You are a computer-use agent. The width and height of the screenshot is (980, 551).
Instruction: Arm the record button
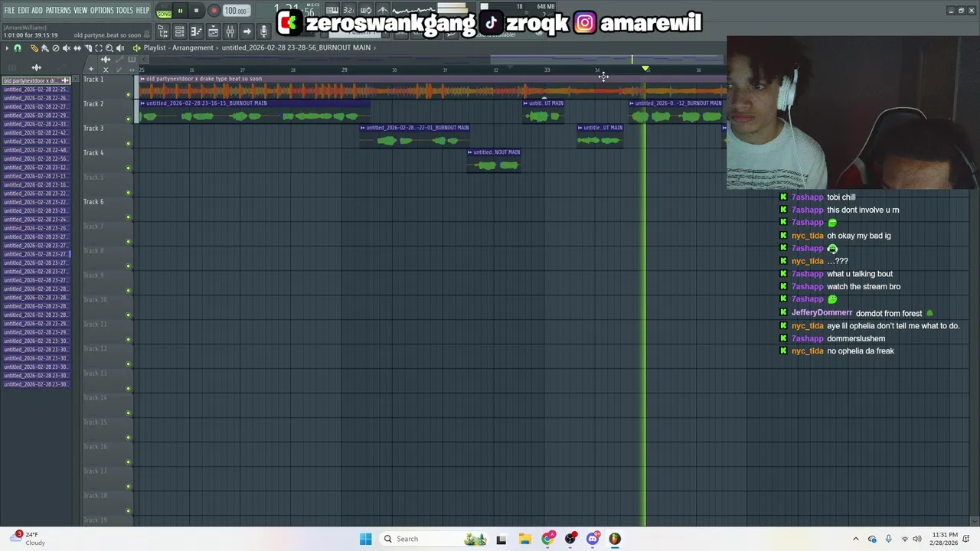(x=214, y=11)
